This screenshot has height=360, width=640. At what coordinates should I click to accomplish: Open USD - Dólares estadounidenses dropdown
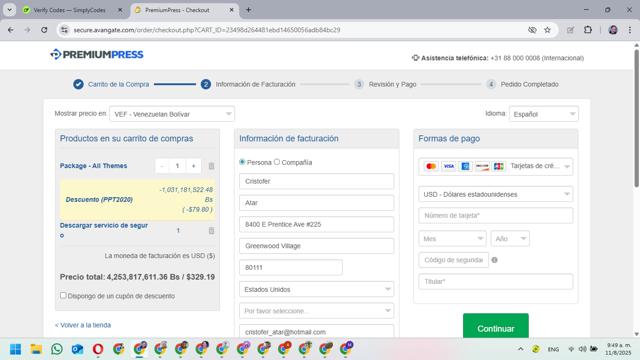[x=496, y=194]
